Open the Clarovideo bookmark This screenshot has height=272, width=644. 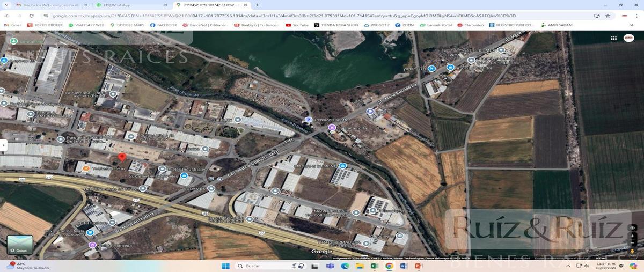tap(470, 25)
